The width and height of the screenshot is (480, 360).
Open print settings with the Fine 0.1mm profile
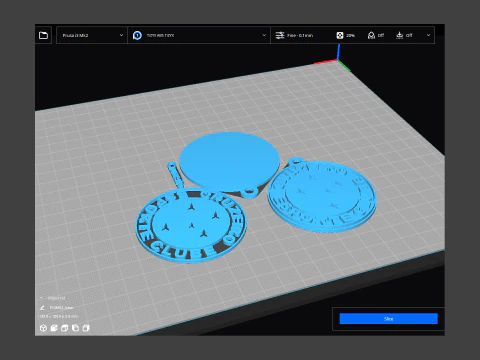pyautogui.click(x=353, y=35)
